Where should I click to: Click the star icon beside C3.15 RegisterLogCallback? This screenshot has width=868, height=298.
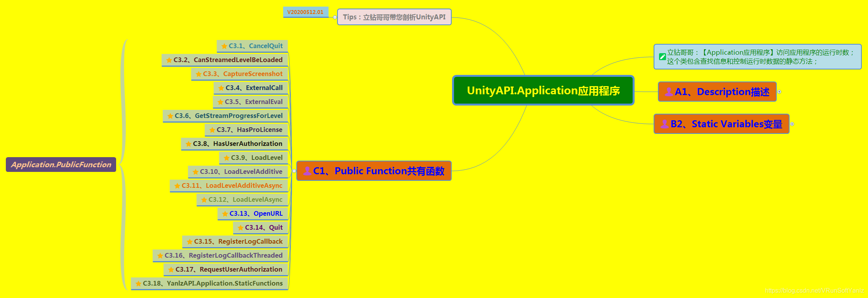(x=190, y=242)
